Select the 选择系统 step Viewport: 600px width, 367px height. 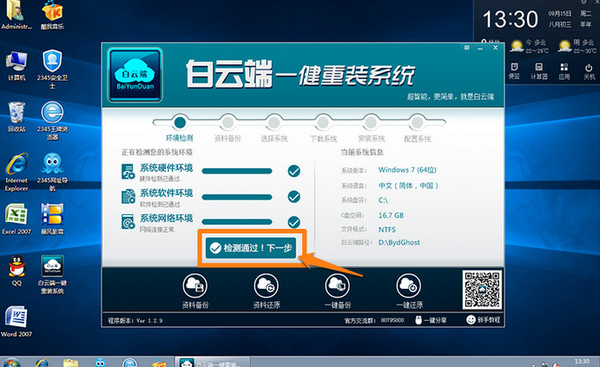pyautogui.click(x=274, y=122)
